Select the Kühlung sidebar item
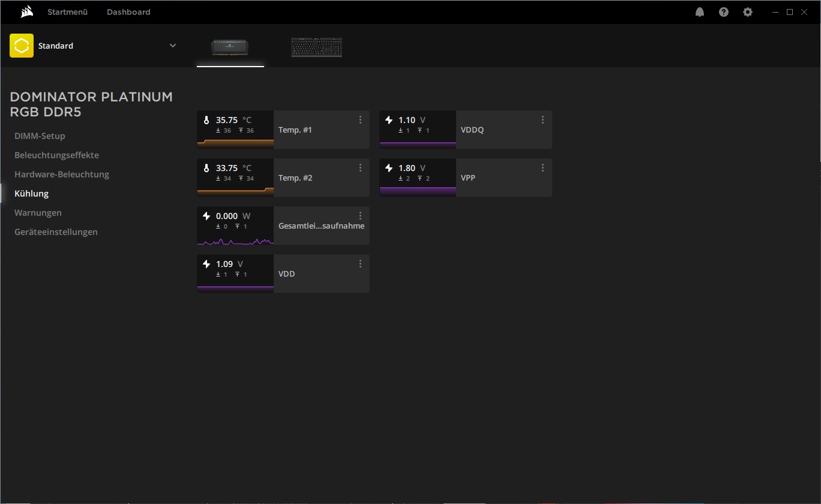 click(x=31, y=194)
